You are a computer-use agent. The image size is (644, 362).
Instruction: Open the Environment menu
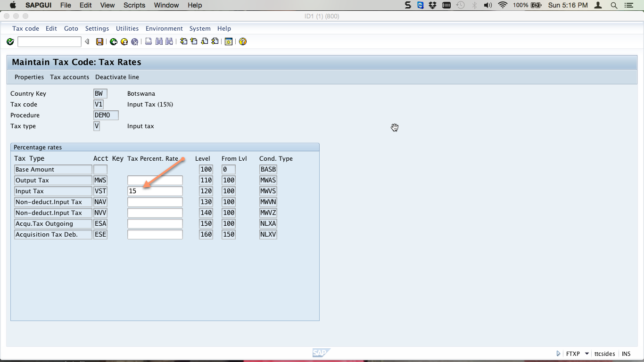164,28
